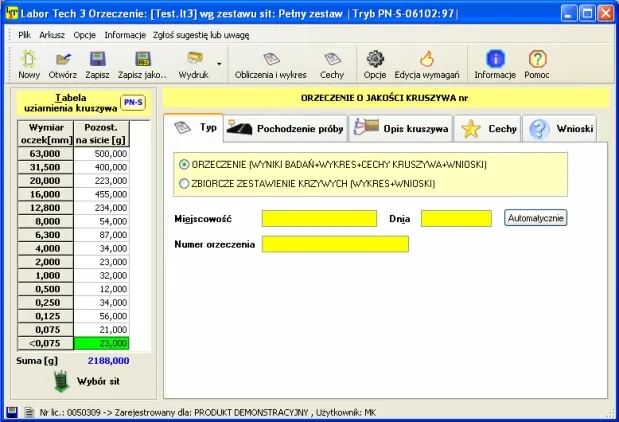Save using the Zapisz icon
Screen dimensions: 619x422
tap(97, 60)
